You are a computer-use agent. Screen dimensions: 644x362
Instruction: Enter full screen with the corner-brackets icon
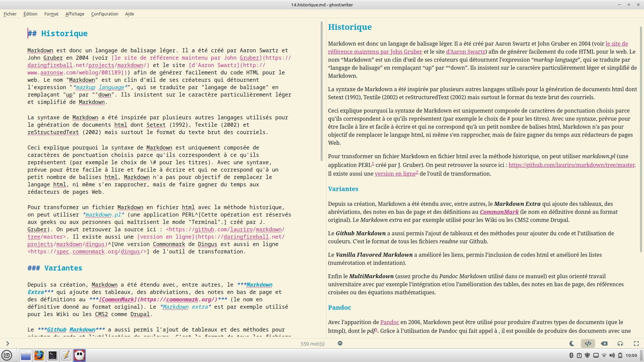(636, 344)
